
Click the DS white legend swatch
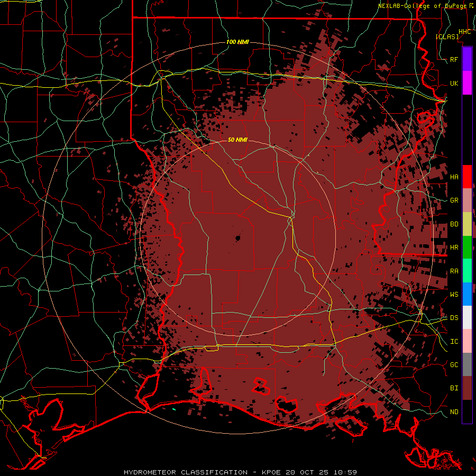click(x=467, y=317)
